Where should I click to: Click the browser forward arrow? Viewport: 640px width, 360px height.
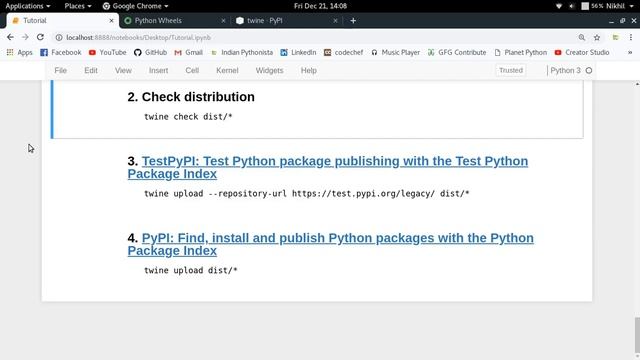[25, 37]
